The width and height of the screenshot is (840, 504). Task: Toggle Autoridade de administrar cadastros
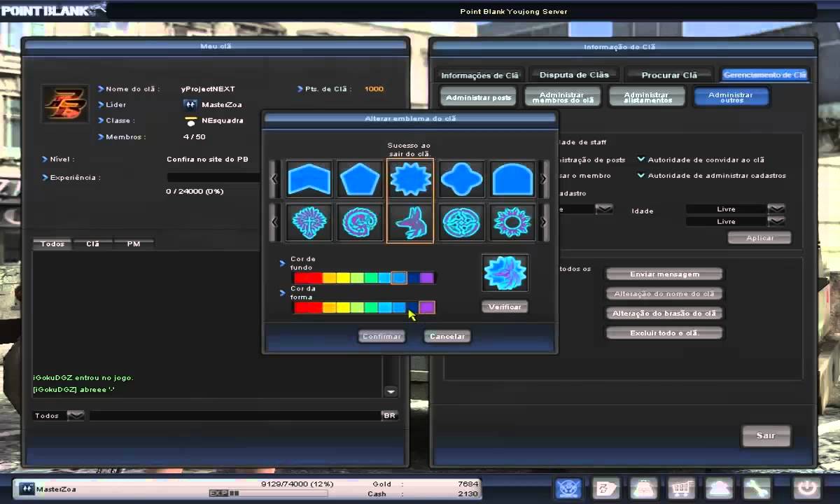641,176
